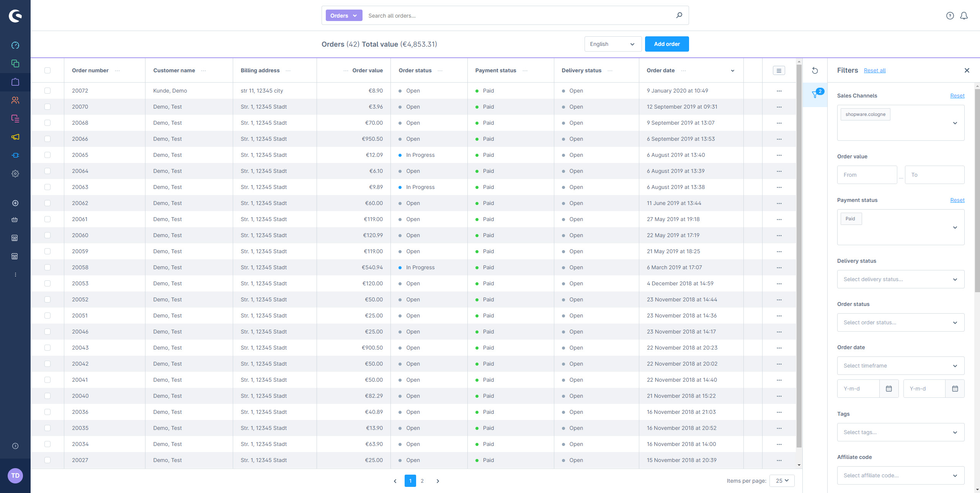
Task: Reset the Payment status filter
Action: (x=957, y=200)
